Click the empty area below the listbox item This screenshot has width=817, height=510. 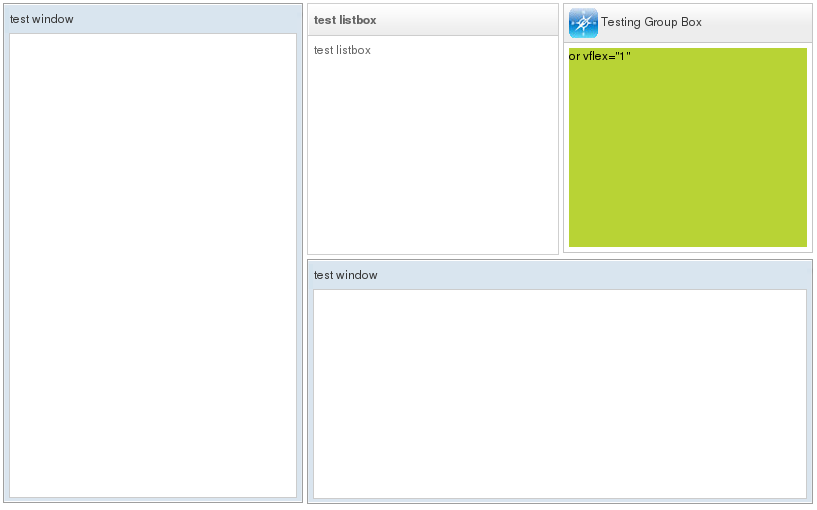(432, 160)
